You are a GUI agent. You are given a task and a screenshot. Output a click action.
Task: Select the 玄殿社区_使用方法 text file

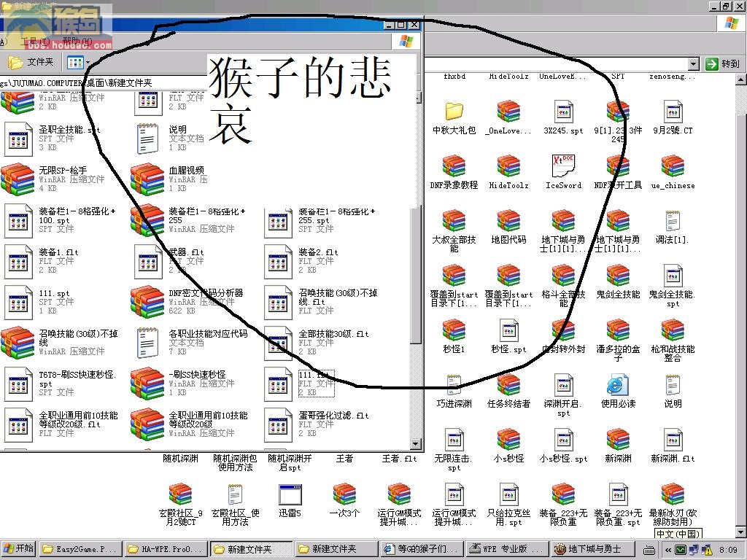236,505
